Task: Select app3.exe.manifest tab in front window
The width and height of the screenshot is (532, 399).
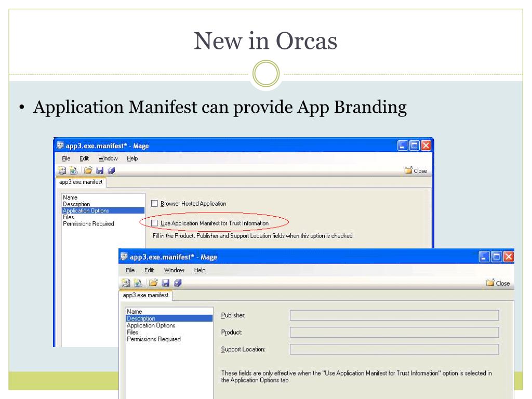Action: (145, 295)
